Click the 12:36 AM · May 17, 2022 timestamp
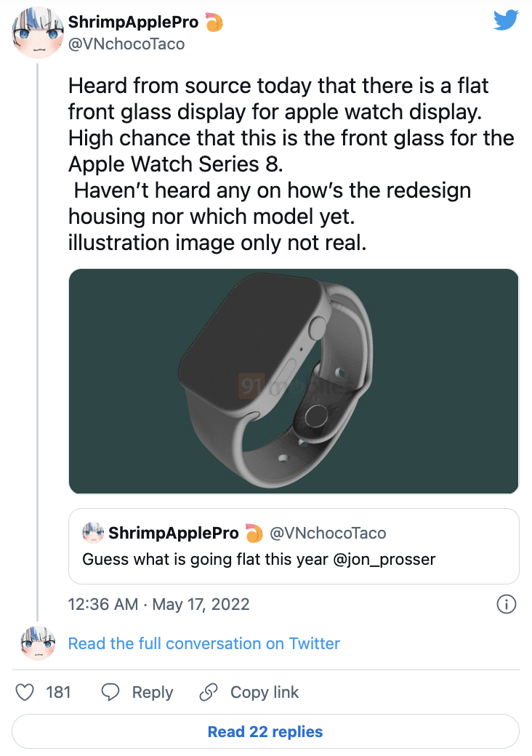The height and width of the screenshot is (756, 532). (158, 604)
